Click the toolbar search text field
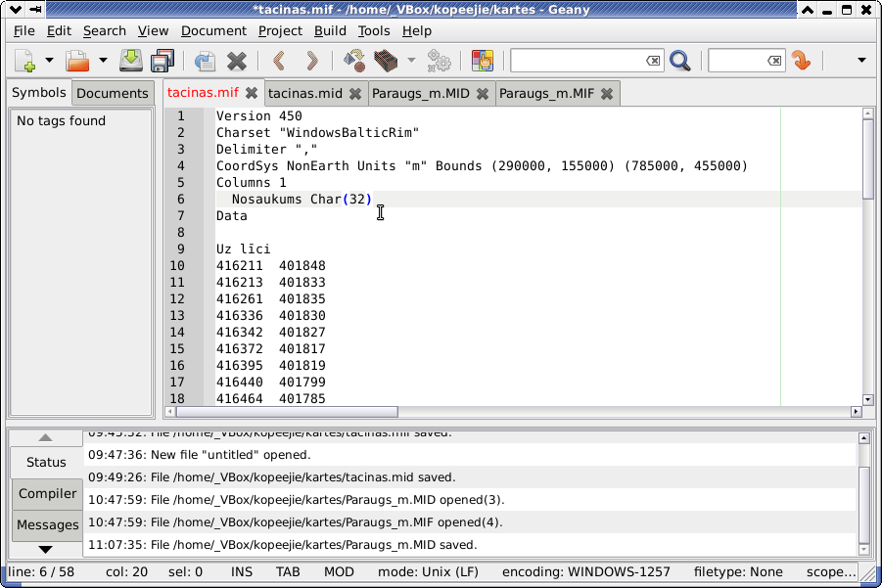The image size is (882, 588). [x=579, y=60]
